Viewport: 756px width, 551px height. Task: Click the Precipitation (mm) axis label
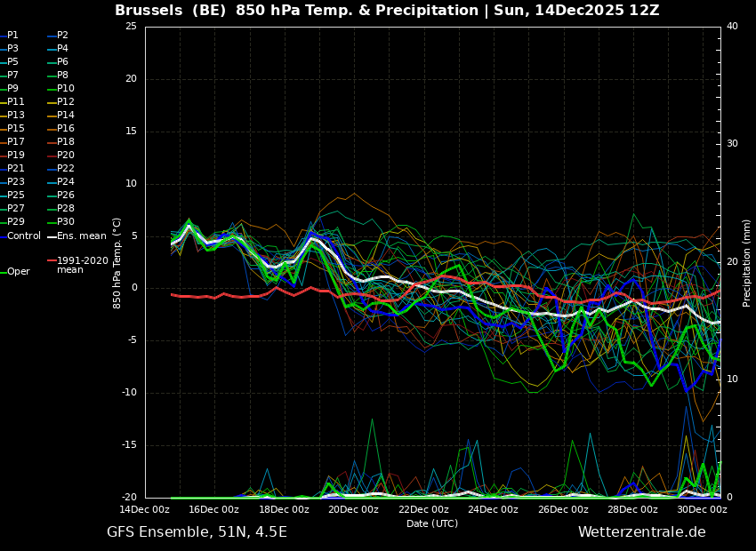click(x=747, y=262)
